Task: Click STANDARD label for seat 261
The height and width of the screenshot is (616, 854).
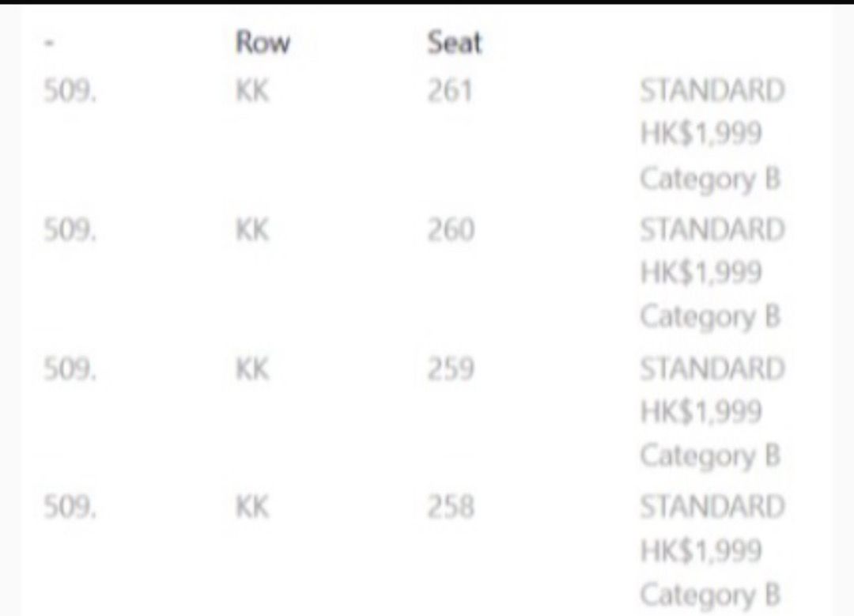Action: [711, 91]
